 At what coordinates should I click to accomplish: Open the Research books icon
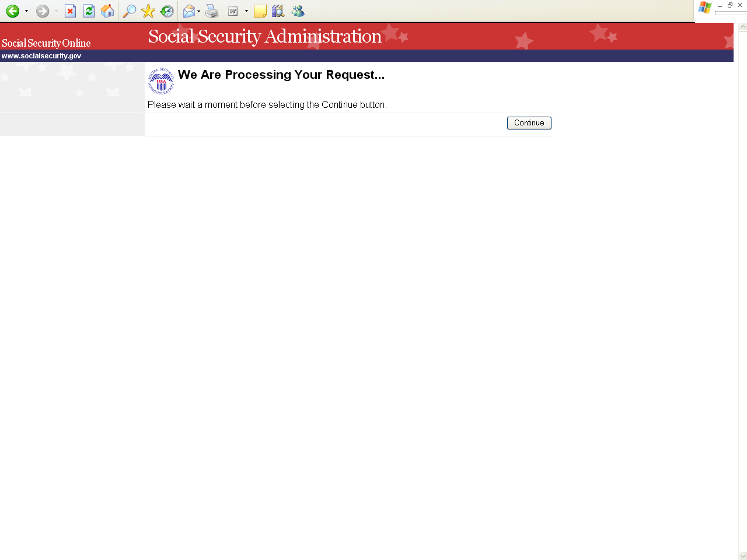(278, 11)
